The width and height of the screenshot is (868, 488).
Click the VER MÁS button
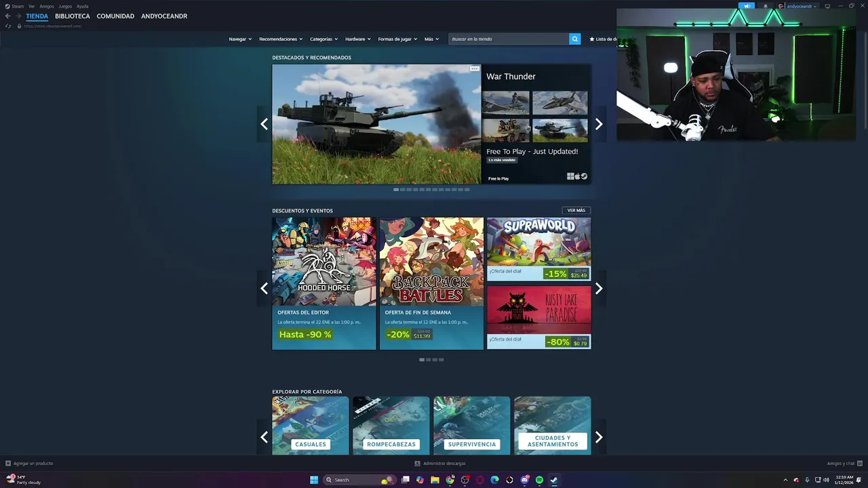tap(576, 210)
